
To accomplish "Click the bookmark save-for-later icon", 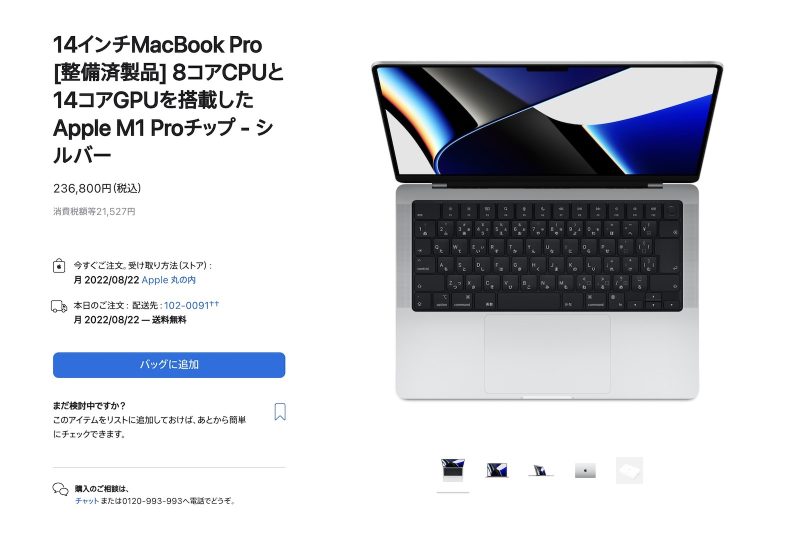I will (x=280, y=412).
